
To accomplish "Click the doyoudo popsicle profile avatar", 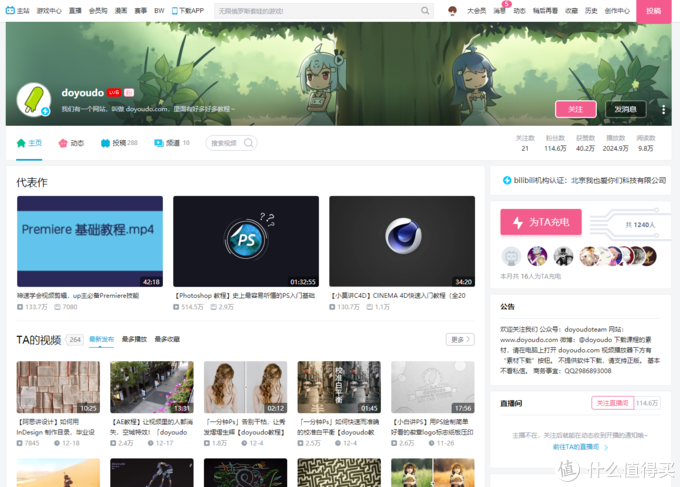I will pos(33,100).
